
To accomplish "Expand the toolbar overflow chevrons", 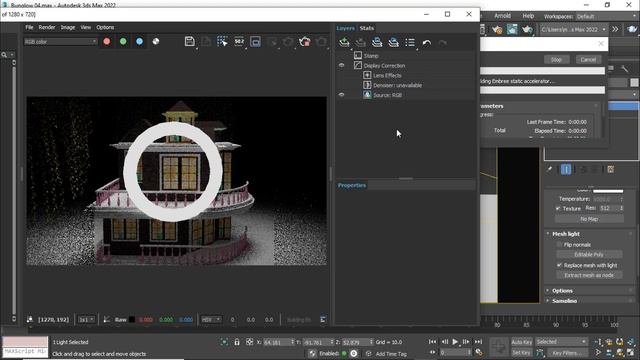I will (615, 29).
